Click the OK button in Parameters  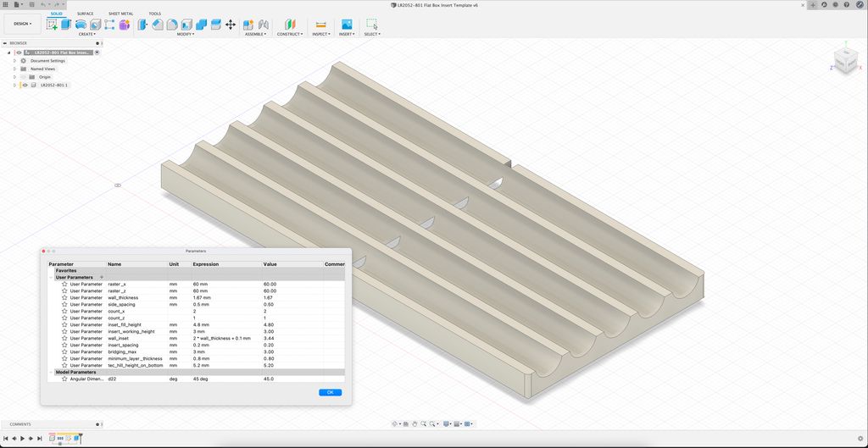pos(330,392)
